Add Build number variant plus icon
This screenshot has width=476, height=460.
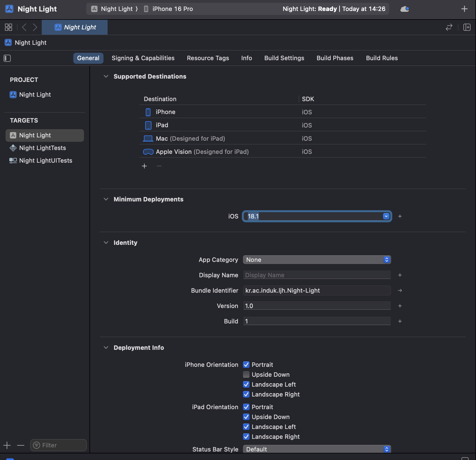[400, 321]
